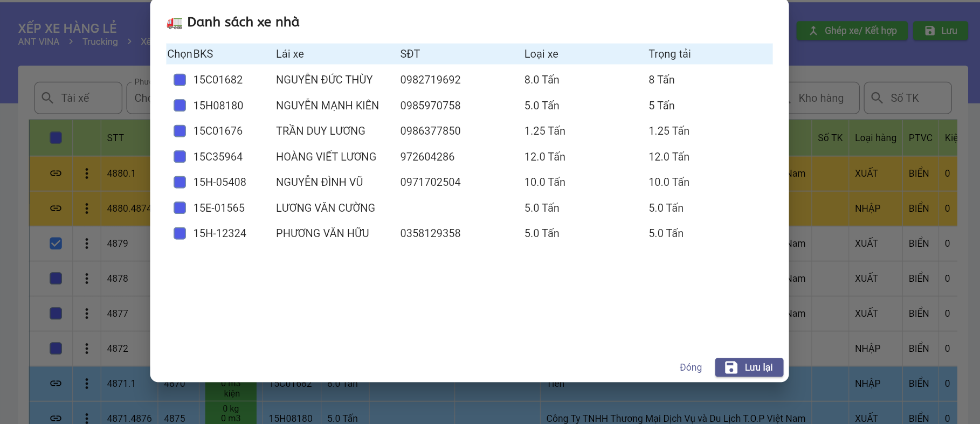This screenshot has height=424, width=980.
Task: Go to ANT VINA breadcrumb link
Action: point(39,42)
